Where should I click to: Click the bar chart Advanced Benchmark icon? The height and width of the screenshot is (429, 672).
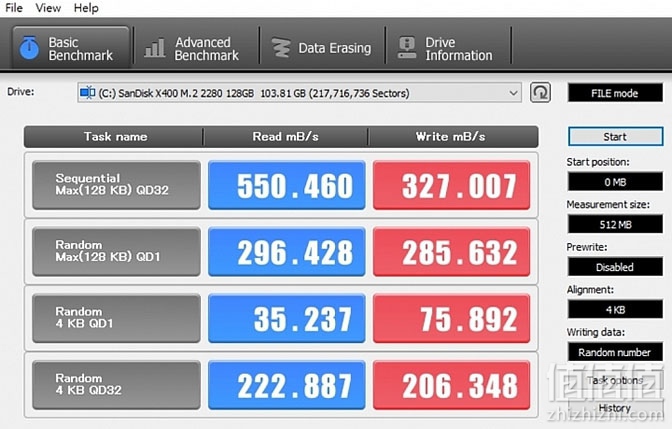(x=154, y=48)
